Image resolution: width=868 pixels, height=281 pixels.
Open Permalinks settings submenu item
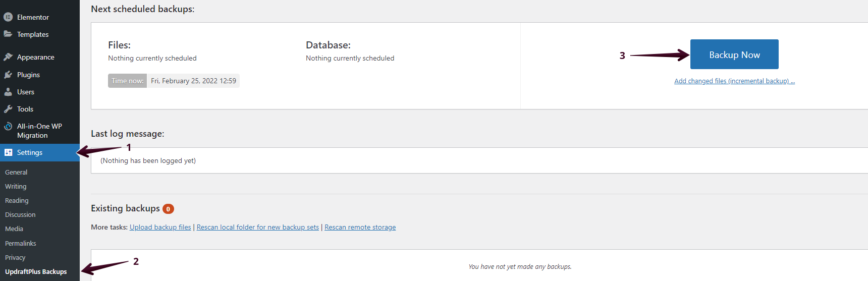pos(21,244)
